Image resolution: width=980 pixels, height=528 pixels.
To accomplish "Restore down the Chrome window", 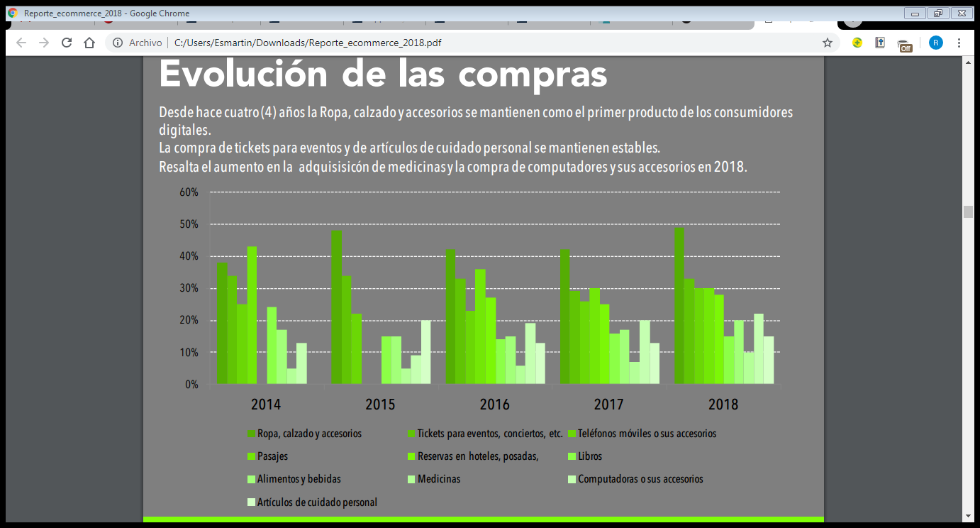I will (938, 13).
